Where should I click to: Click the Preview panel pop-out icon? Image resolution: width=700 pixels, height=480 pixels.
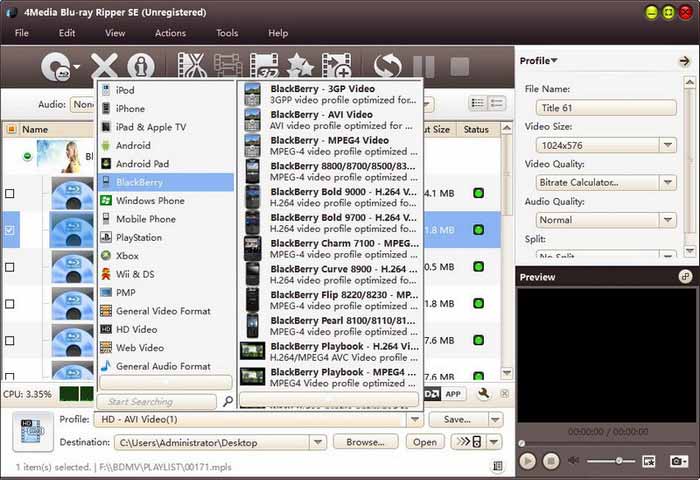(x=685, y=277)
